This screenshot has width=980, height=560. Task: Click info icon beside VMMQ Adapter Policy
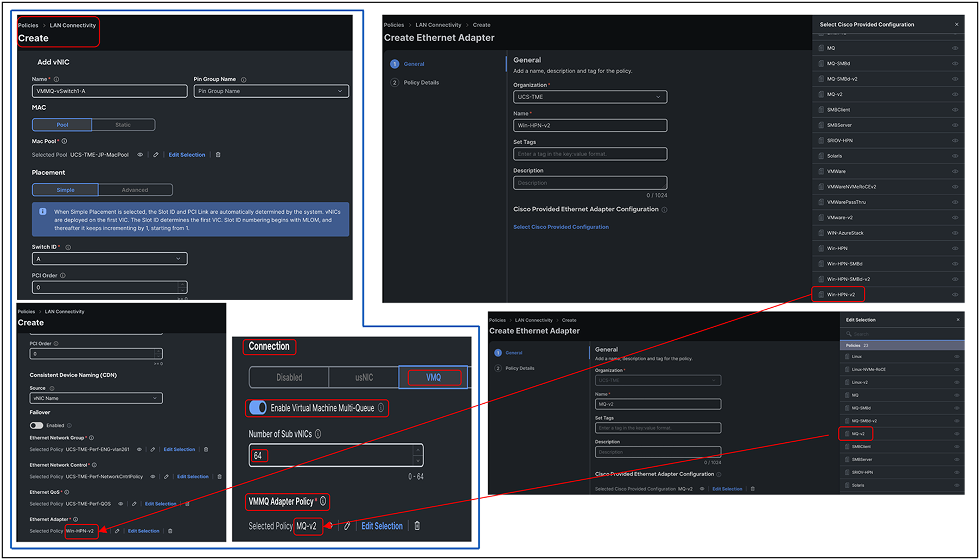(323, 501)
